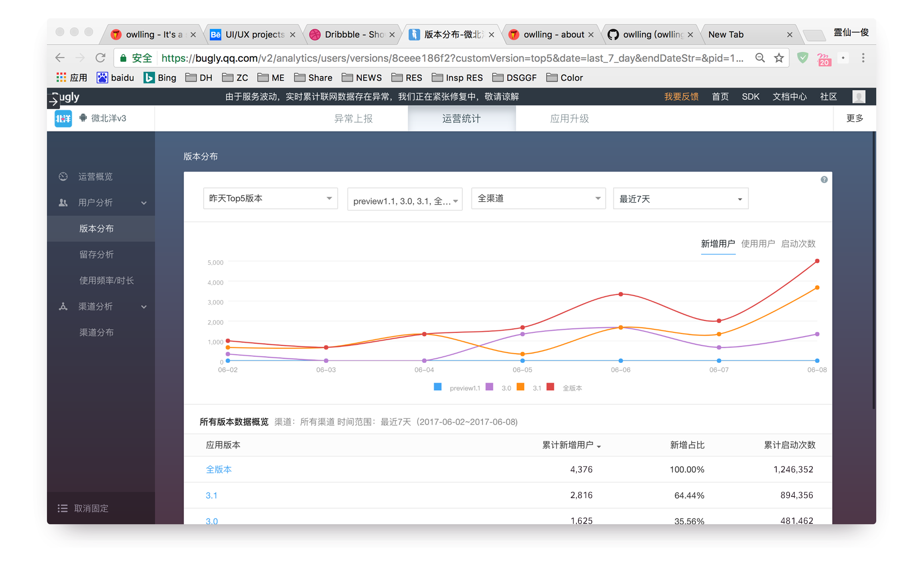
Task: Toggle 3.0 series in chart legend
Action: click(498, 388)
